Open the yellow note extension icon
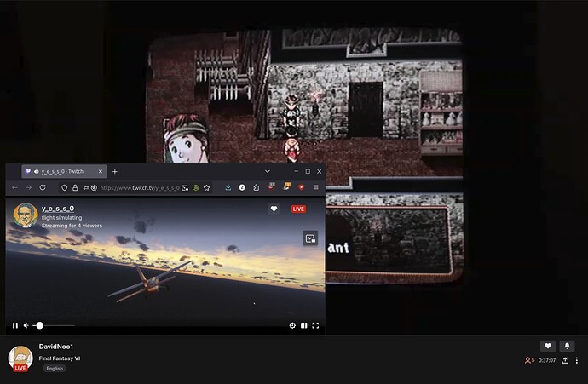 click(286, 186)
